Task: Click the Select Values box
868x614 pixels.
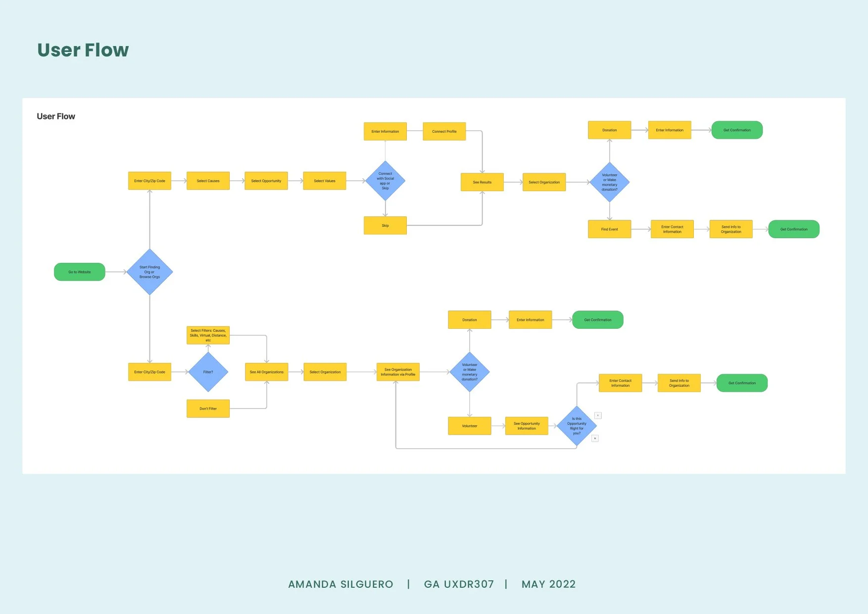Action: [x=325, y=181]
